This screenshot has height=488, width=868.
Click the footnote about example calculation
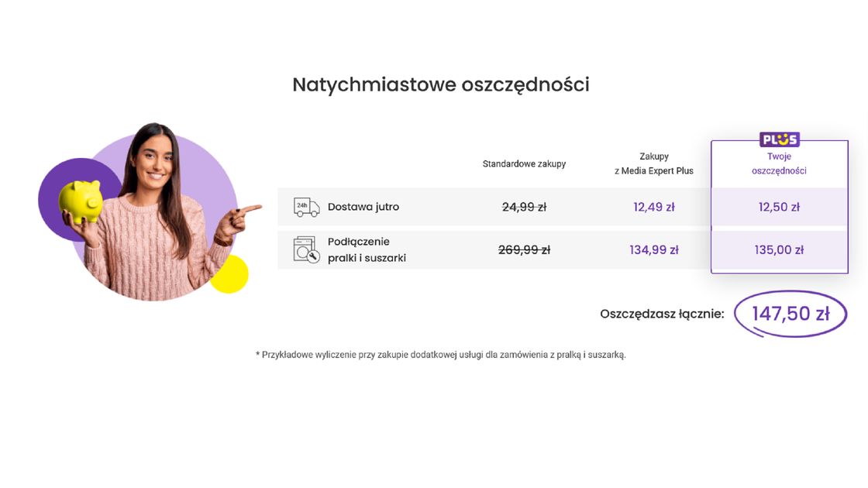point(440,355)
